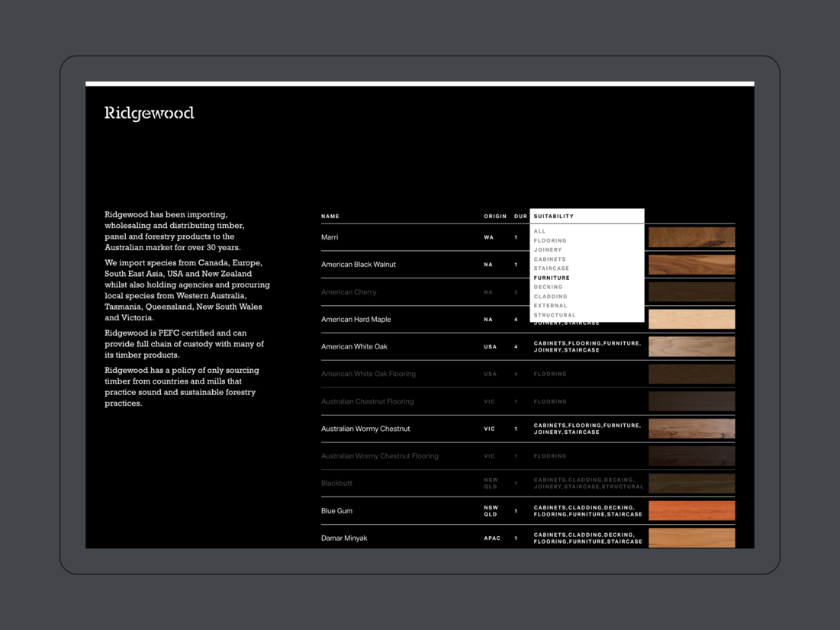Choose Structural from the filter list
This screenshot has width=840, height=630.
pos(555,315)
